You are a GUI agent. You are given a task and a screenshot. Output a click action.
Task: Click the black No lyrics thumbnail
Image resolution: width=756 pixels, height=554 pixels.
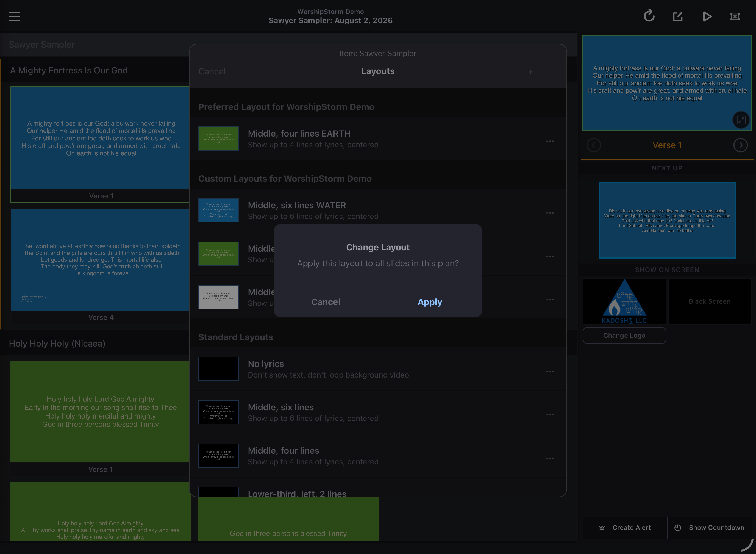pos(219,369)
